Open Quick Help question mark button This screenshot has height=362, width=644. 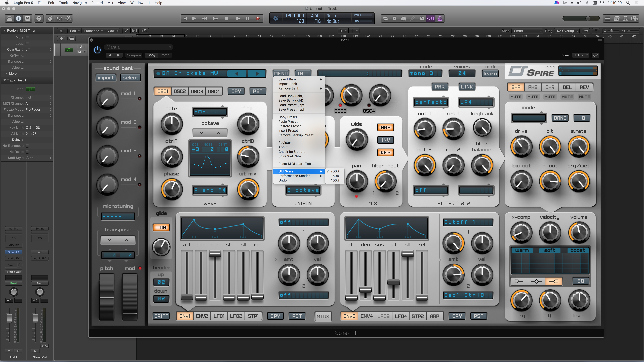[39, 18]
